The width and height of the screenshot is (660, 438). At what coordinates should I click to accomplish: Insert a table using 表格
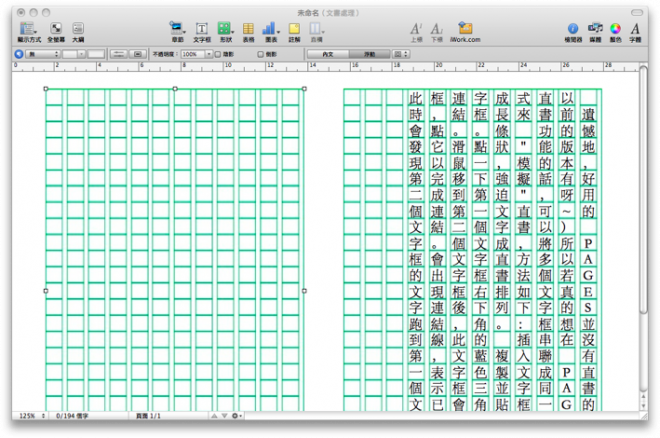[248, 29]
